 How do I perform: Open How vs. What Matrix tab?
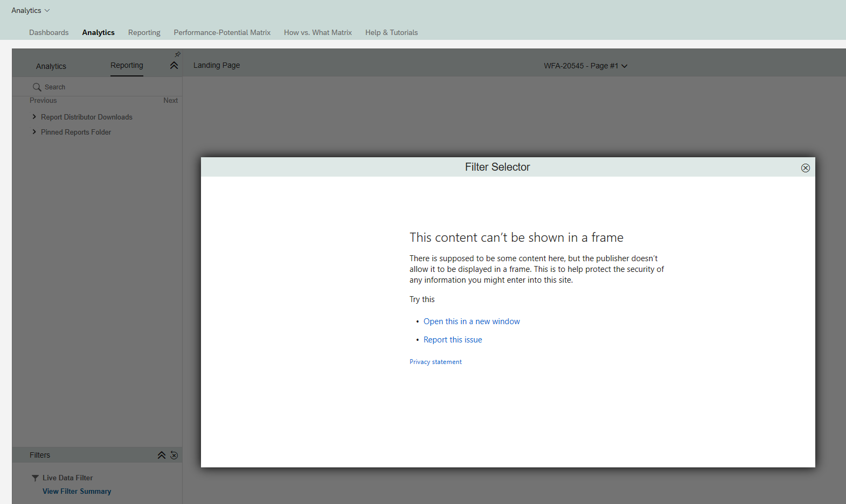pyautogui.click(x=318, y=32)
